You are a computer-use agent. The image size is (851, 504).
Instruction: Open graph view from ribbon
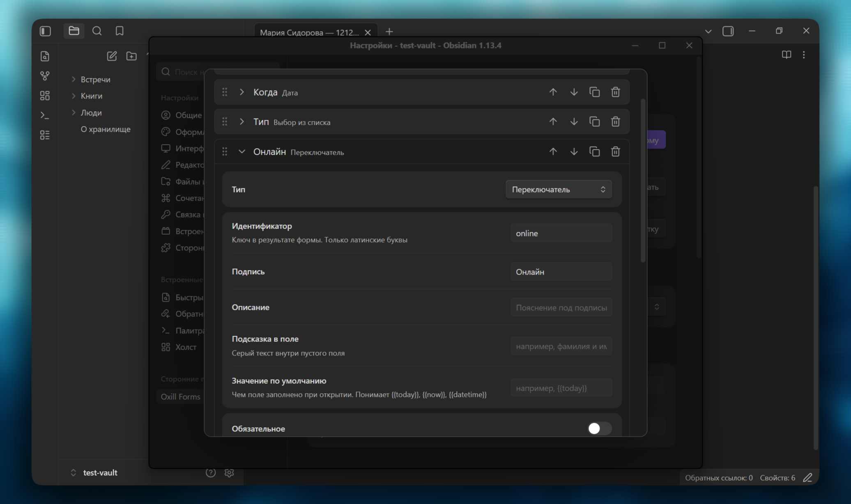point(45,76)
